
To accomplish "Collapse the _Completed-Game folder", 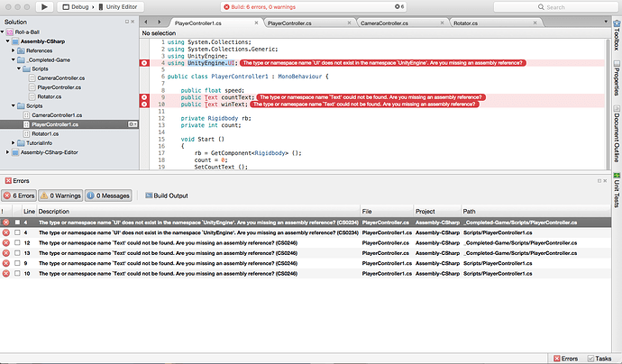I will point(14,59).
